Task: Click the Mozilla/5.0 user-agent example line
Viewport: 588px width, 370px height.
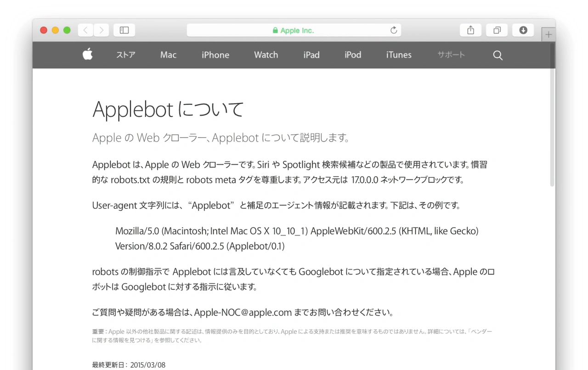Action: (x=297, y=231)
